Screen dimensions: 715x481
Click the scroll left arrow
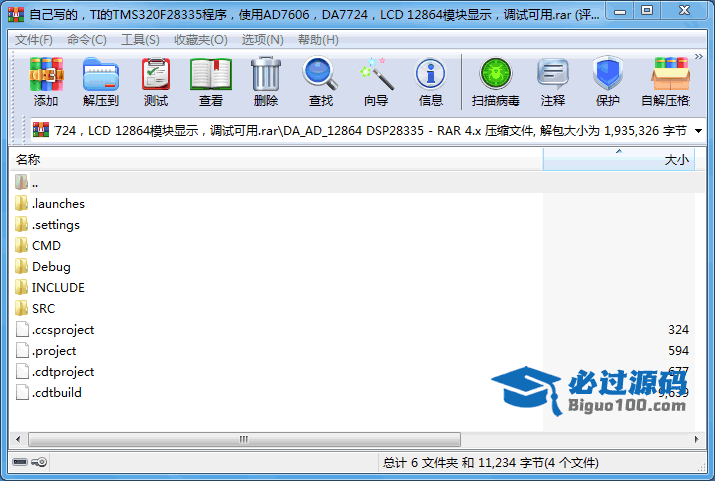18,440
